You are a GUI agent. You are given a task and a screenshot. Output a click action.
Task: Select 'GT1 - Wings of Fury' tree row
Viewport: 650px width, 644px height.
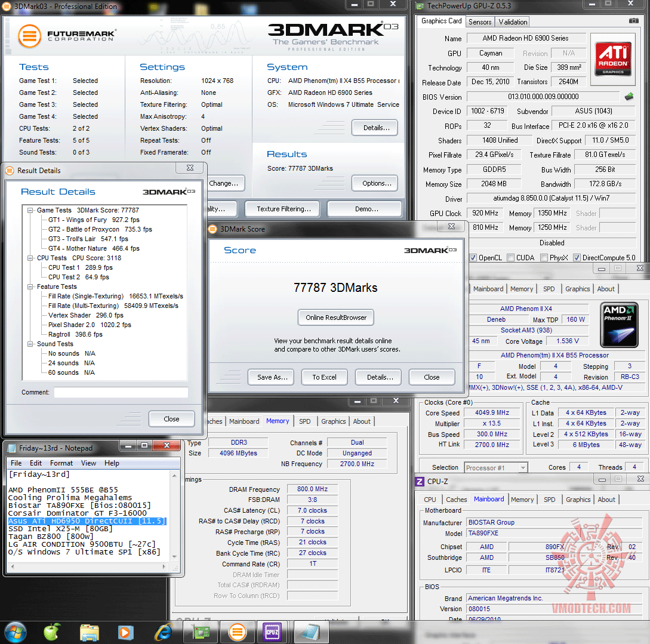94,220
